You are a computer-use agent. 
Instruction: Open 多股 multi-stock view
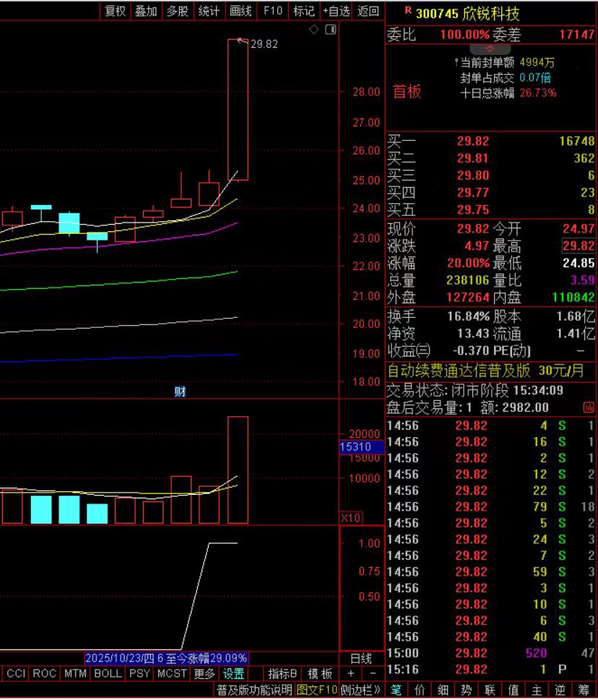177,11
